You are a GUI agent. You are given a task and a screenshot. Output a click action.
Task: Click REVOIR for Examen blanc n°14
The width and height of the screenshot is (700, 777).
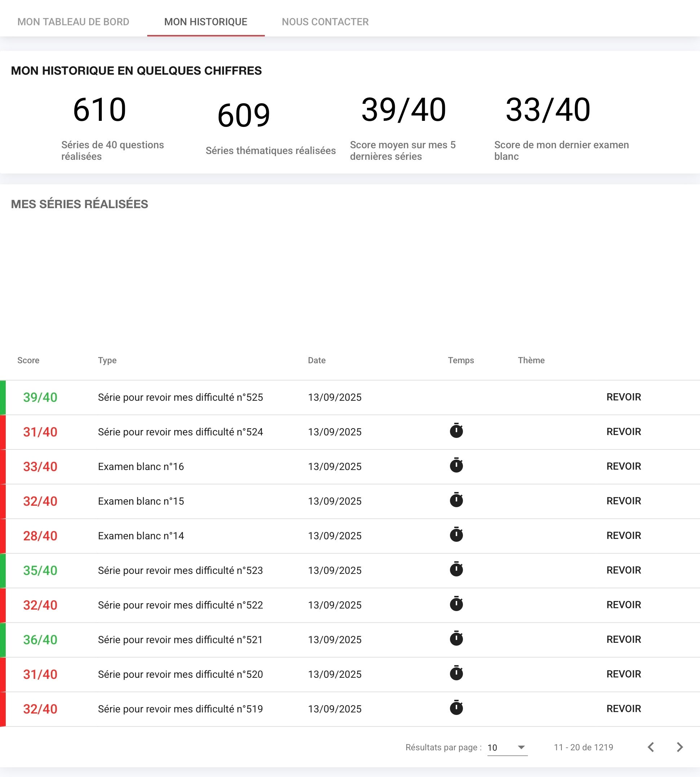[624, 536]
